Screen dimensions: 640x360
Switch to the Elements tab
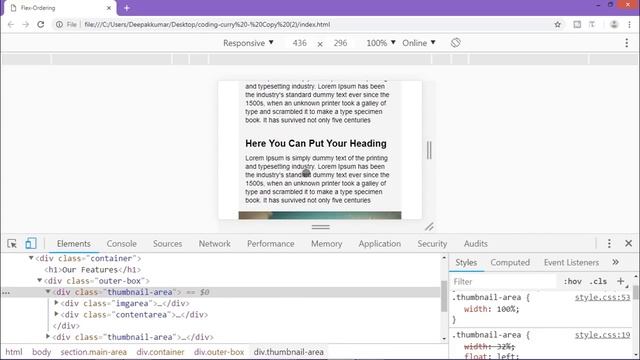click(73, 244)
